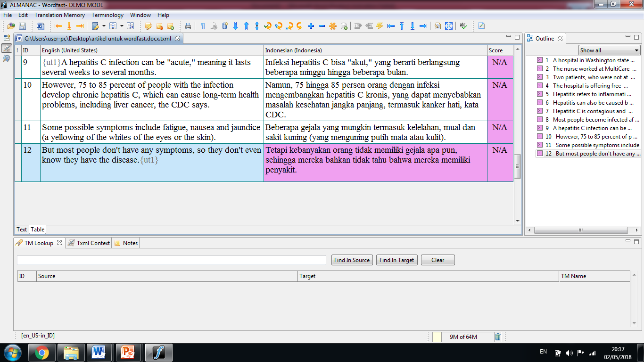644x362 pixels.
Task: Open the Window menu
Action: (140, 15)
